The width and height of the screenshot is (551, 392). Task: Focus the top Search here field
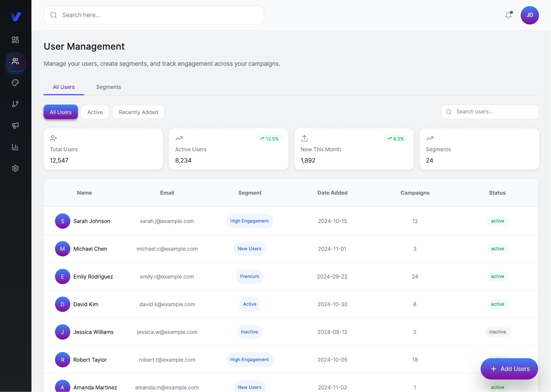coord(154,15)
